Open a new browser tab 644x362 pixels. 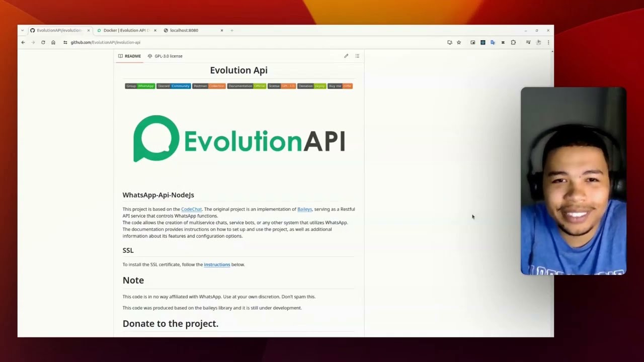click(x=232, y=30)
